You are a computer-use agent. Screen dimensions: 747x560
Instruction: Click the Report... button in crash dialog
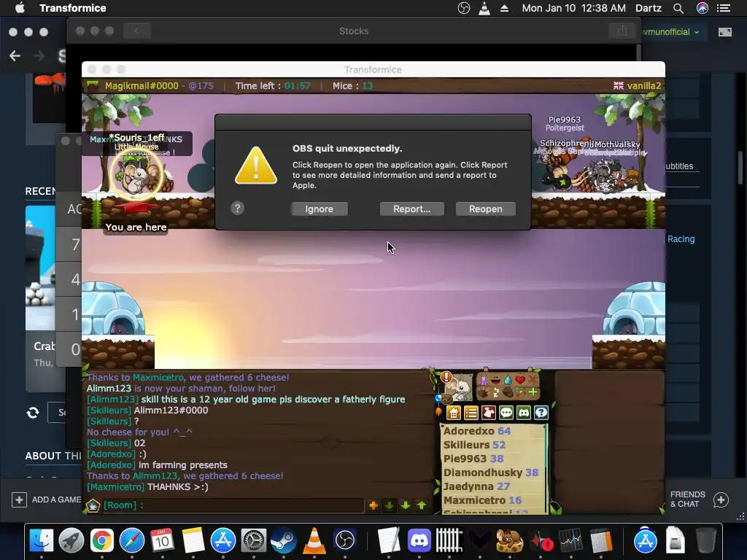pos(411,209)
